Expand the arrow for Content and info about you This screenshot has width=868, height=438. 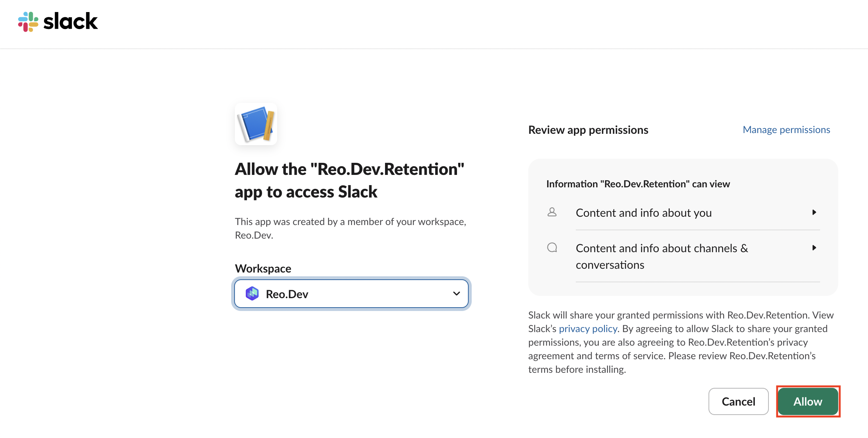(x=814, y=212)
